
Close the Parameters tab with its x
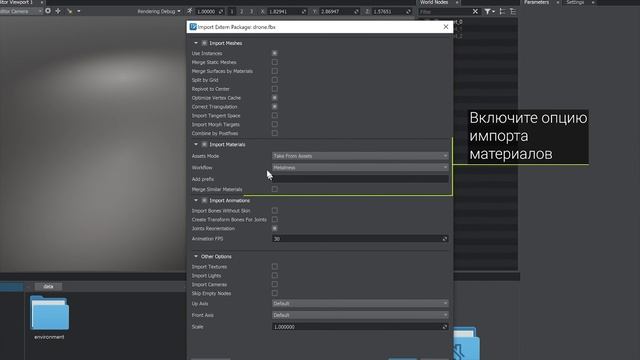click(x=558, y=2)
